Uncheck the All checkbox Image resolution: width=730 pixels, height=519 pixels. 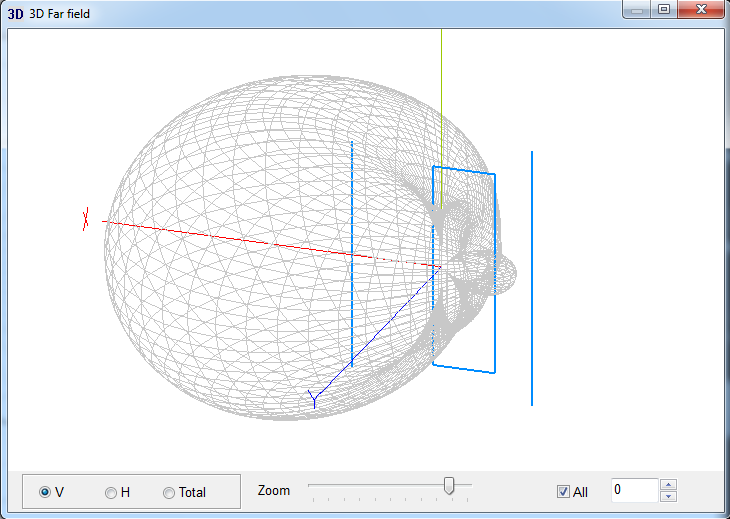point(563,492)
